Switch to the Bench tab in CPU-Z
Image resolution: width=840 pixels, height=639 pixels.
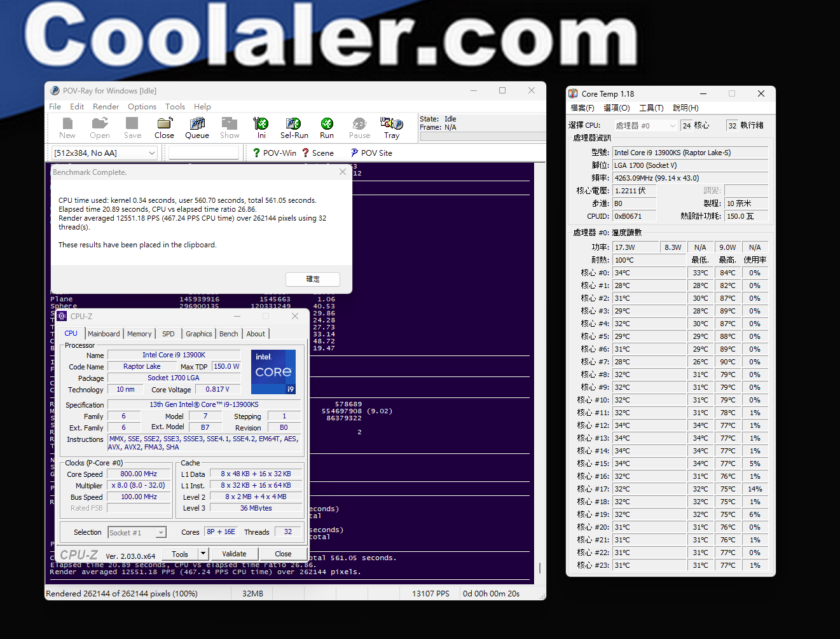[229, 334]
